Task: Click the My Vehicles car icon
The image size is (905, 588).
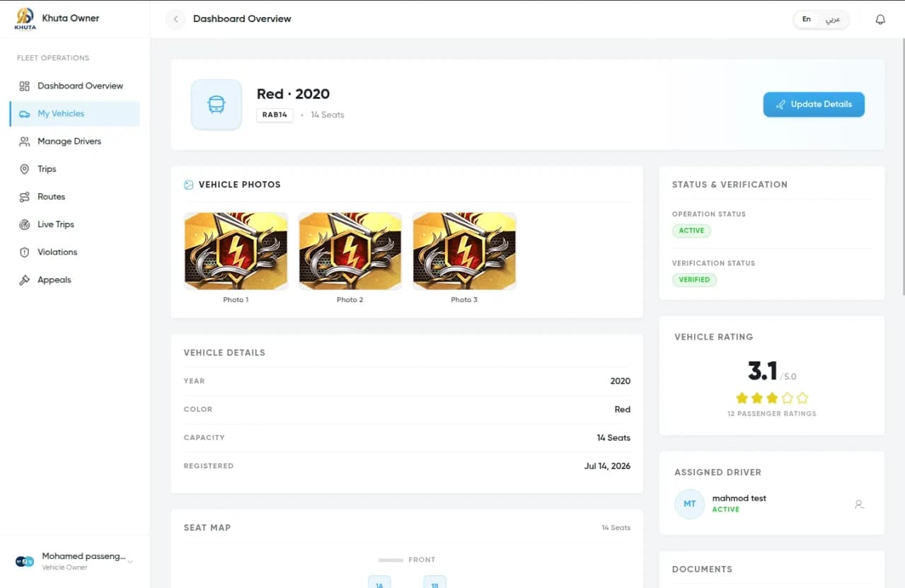Action: [x=25, y=114]
